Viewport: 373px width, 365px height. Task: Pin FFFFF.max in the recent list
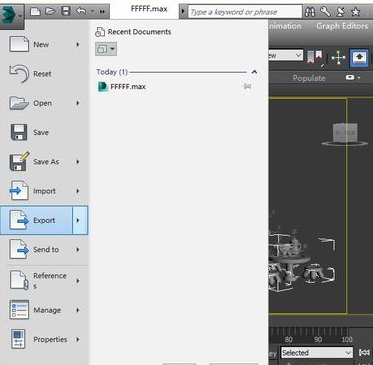pyautogui.click(x=247, y=86)
